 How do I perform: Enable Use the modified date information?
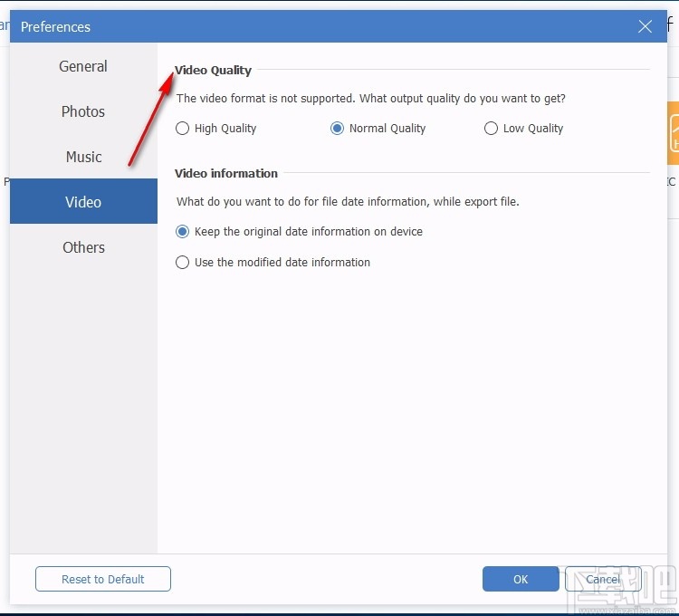click(183, 263)
